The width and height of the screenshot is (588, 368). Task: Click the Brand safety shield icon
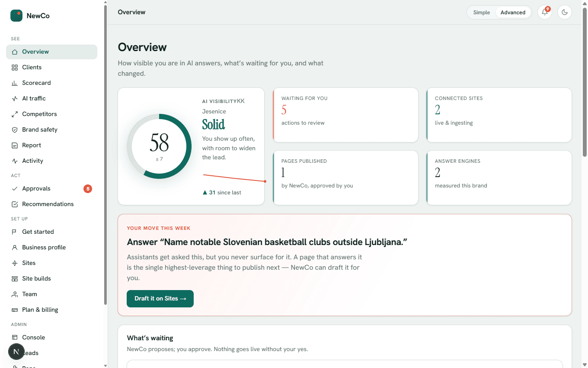pos(15,130)
